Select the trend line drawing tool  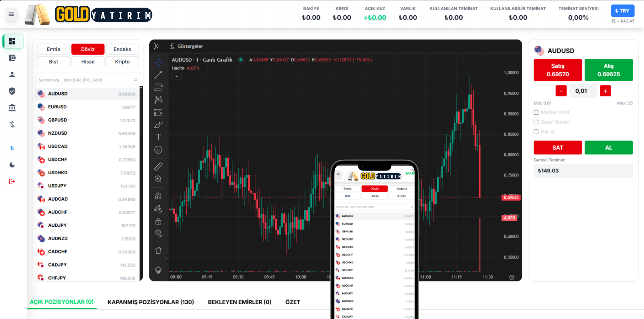point(158,75)
